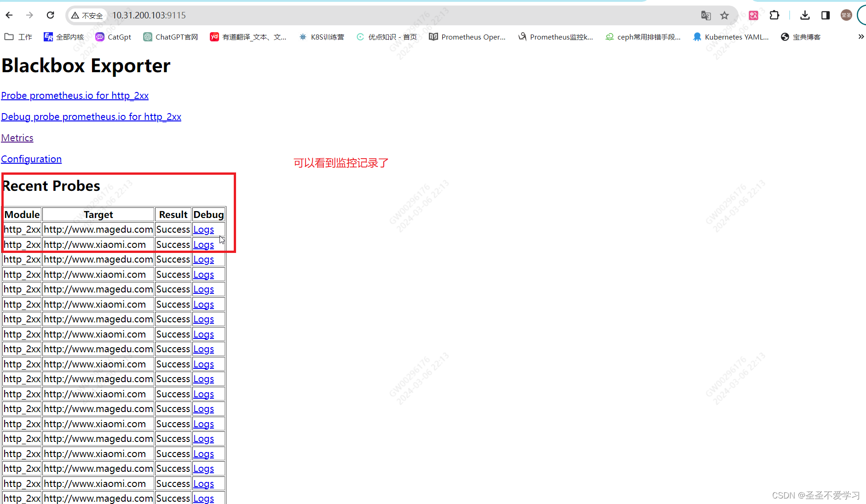Open the downloads icon

805,15
